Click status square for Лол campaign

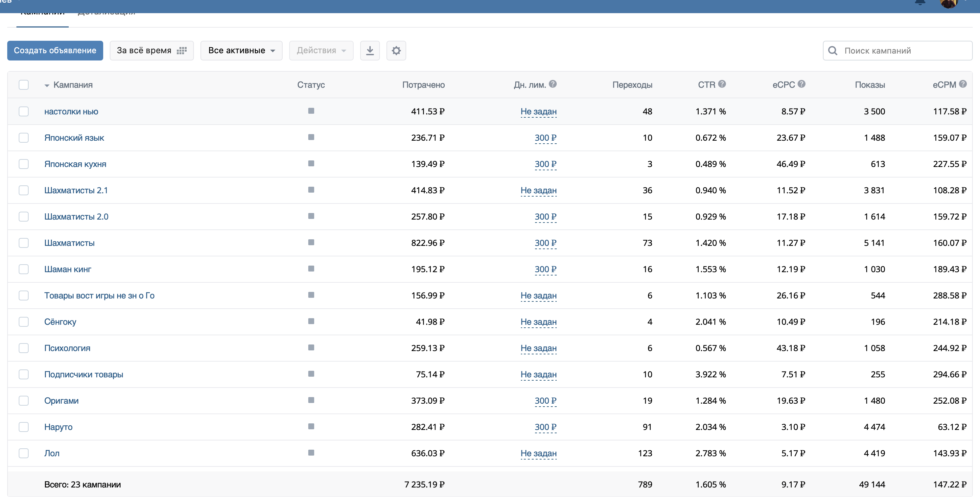[x=311, y=453]
